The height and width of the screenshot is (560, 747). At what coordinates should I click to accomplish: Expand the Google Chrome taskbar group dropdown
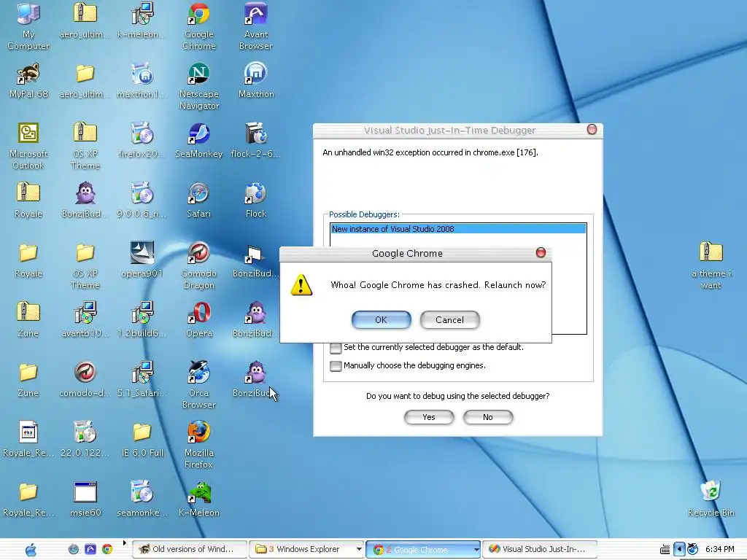click(476, 549)
